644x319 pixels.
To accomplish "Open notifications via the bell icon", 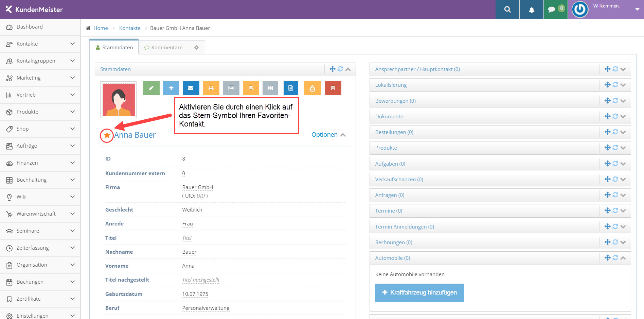I will (x=532, y=10).
